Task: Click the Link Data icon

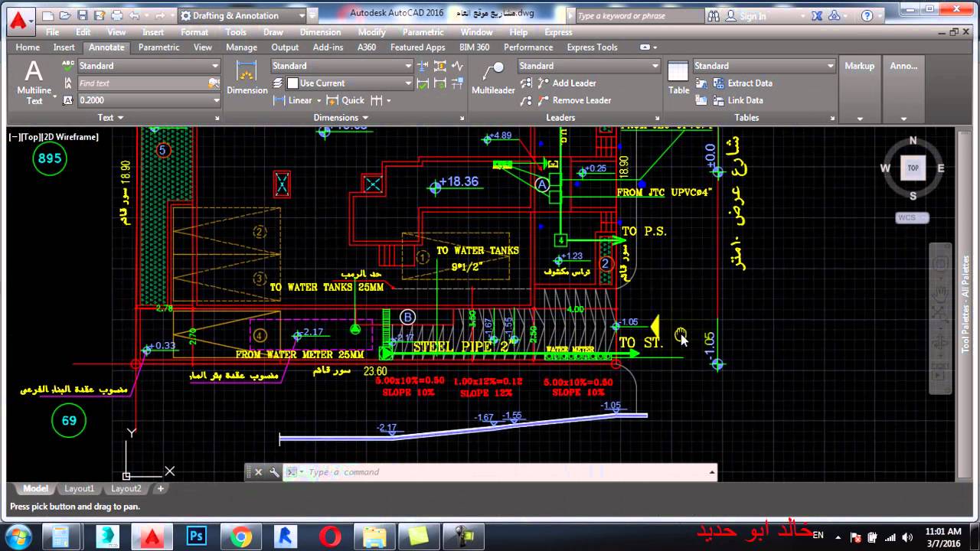Action: click(x=738, y=100)
